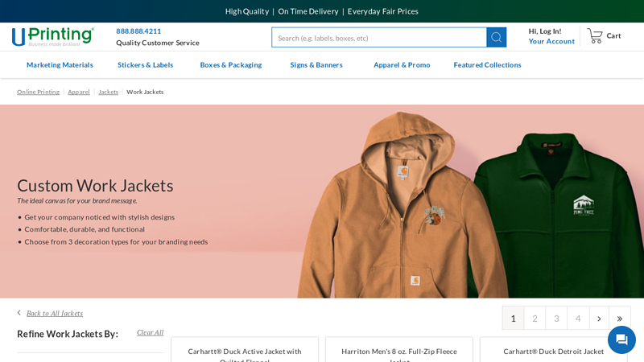Open the live chat bubble
Image resolution: width=644 pixels, height=362 pixels.
[x=621, y=339]
